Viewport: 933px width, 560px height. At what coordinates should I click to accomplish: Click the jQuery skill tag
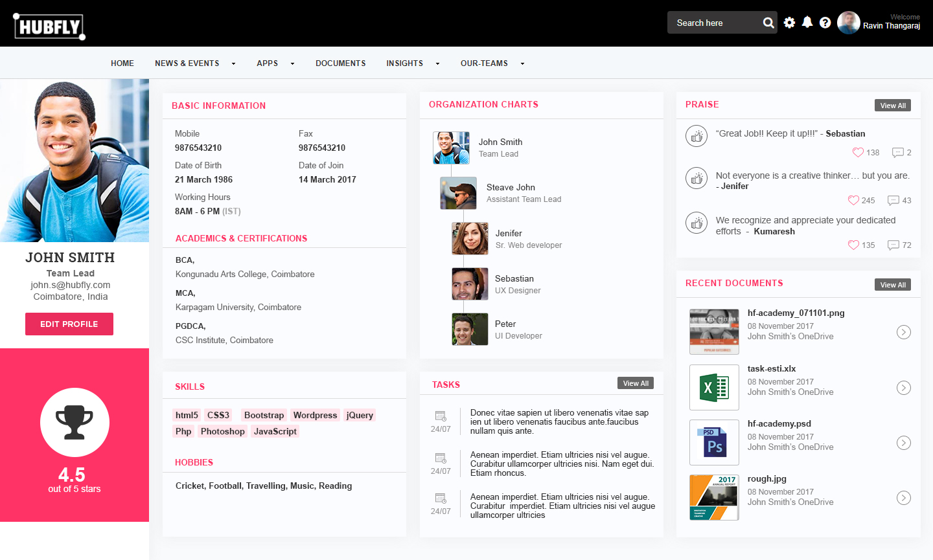tap(360, 415)
